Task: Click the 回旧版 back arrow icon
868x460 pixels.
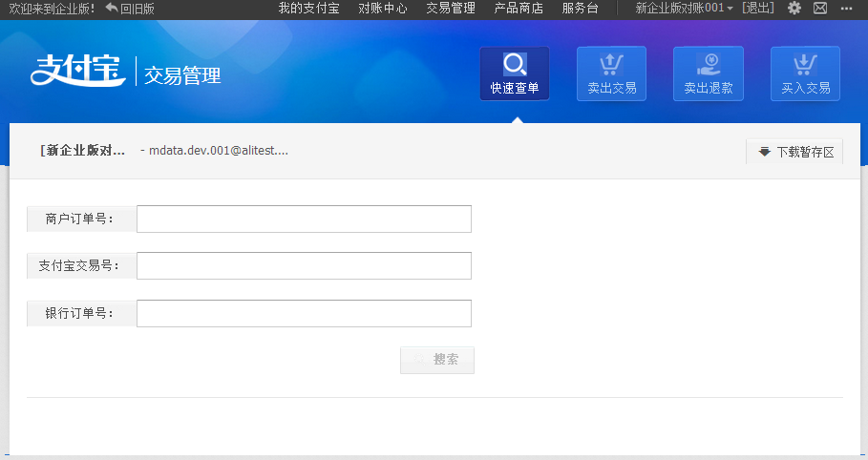Action: pyautogui.click(x=112, y=8)
